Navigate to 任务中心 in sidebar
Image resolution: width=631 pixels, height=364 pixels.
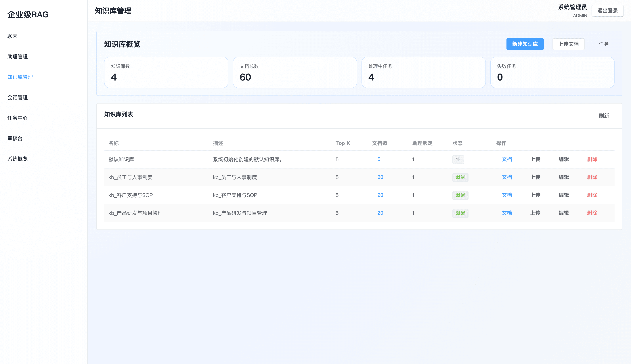[18, 118]
